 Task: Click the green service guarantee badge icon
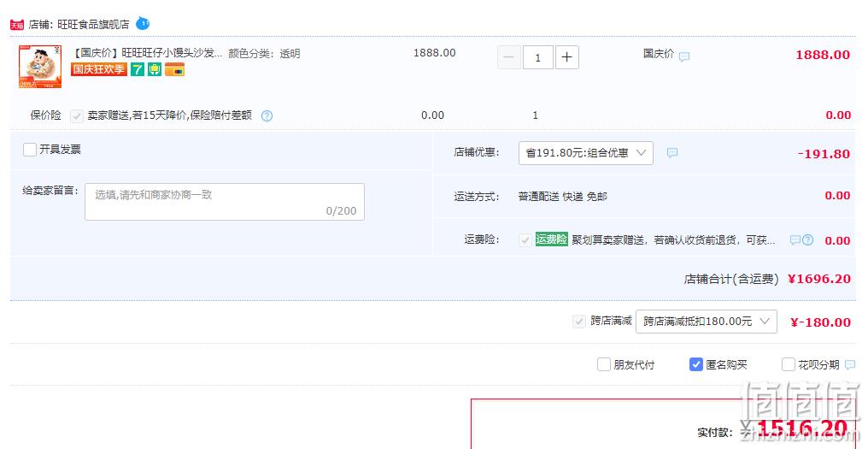(155, 69)
